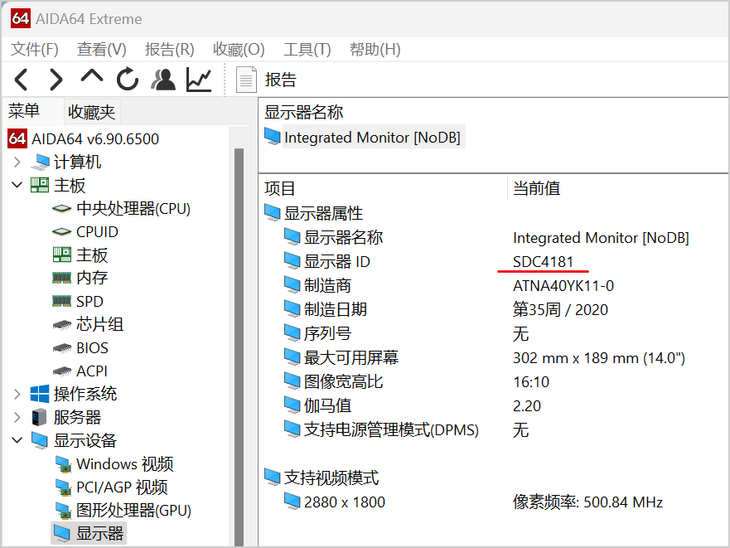Collapse the 主板 tree node
Viewport: 730px width, 548px height.
click(x=17, y=185)
